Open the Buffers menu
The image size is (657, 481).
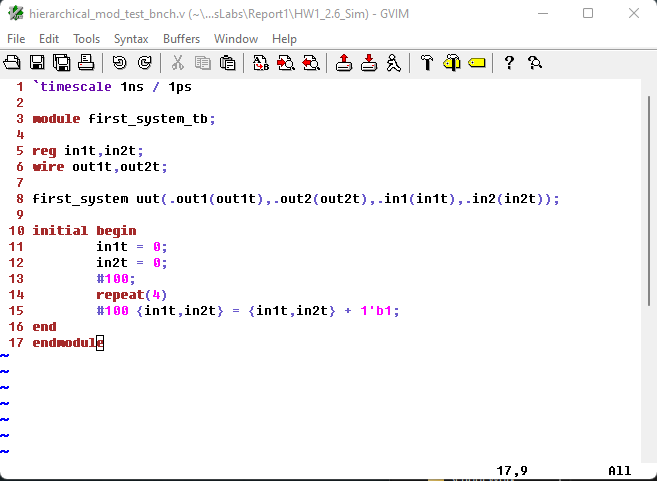[181, 39]
